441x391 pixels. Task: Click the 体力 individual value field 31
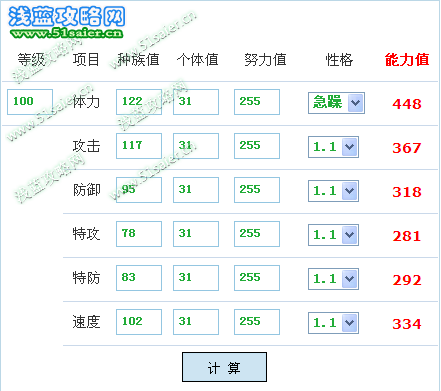click(196, 102)
